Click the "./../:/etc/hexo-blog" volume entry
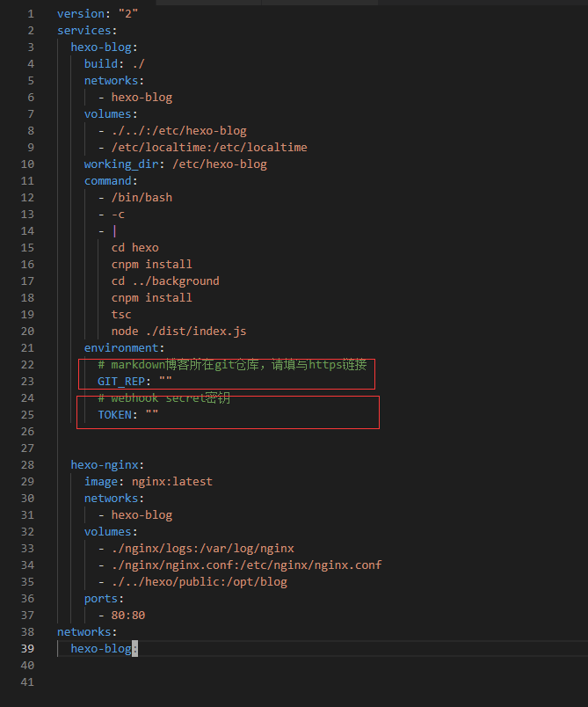 178,131
